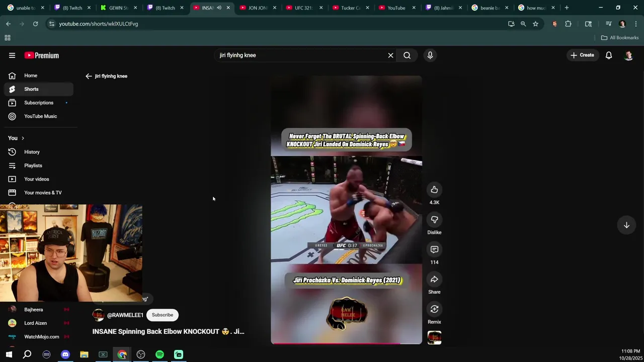This screenshot has height=362, width=644.
Task: Open the Bajheera subscription
Action: tap(38, 310)
